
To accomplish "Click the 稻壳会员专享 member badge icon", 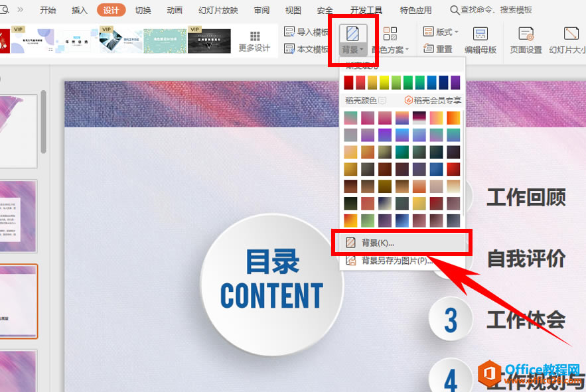I will [409, 100].
